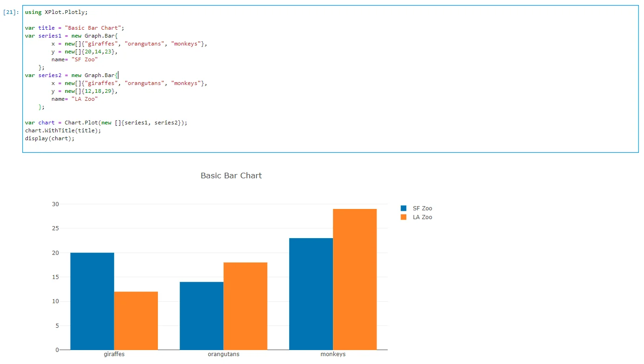Select the blue giraffes bar

click(92, 301)
